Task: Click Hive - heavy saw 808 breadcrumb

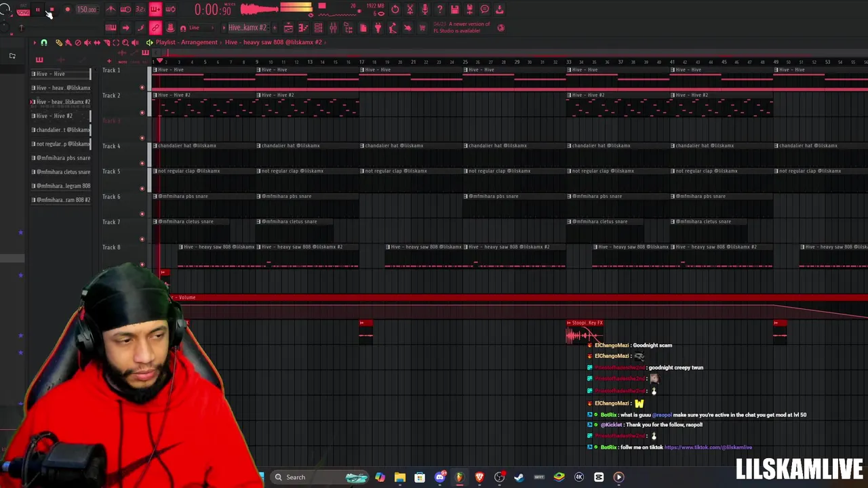Action: (273, 42)
